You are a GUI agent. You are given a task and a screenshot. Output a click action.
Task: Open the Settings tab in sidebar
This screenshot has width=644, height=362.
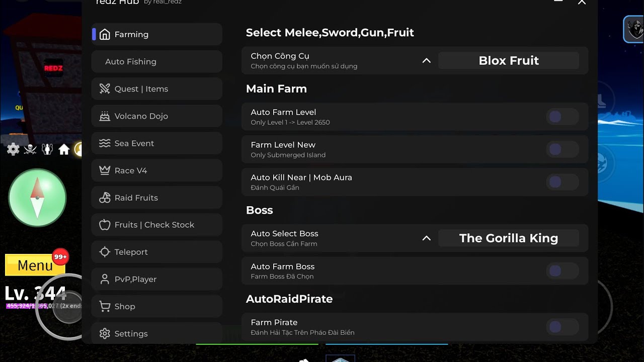[x=157, y=333]
